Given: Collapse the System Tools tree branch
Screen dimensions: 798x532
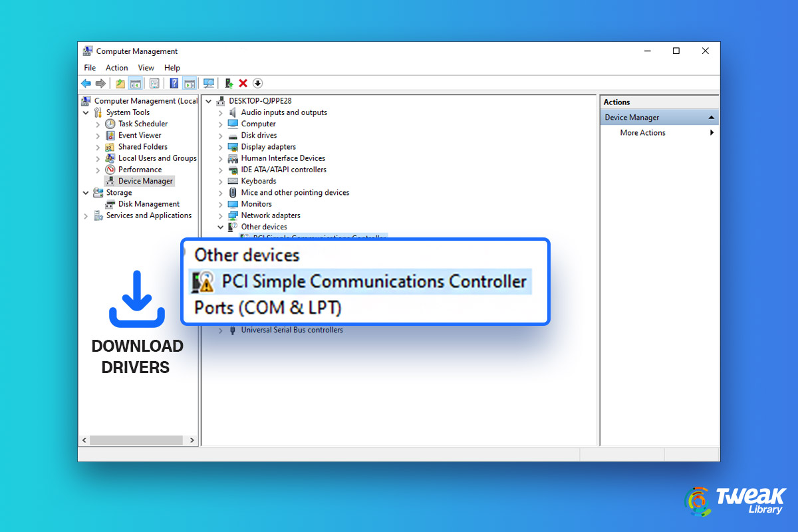Looking at the screenshot, I should (85, 112).
